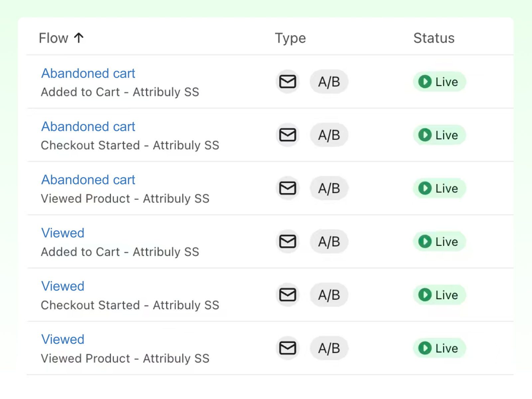Open the Viewed Added to Cart flow link
This screenshot has height=399, width=532.
pos(63,233)
